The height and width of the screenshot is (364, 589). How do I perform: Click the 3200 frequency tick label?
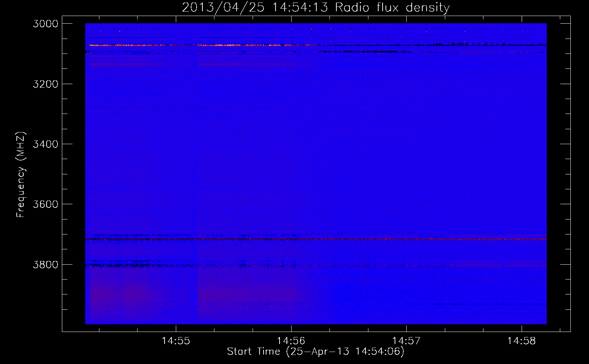(46, 84)
